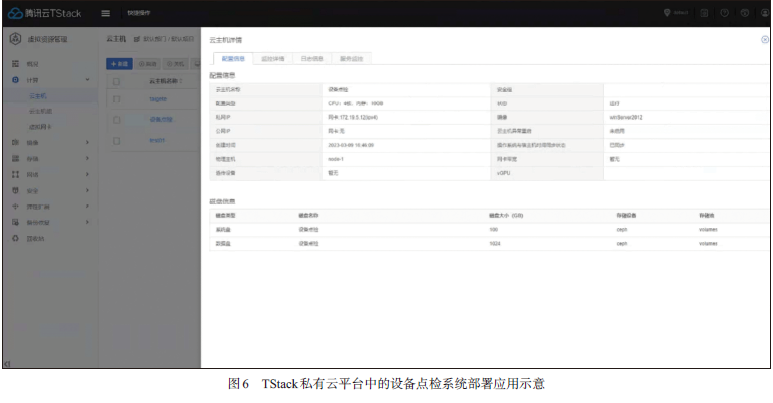Open the 概况 overview sidebar item
The height and width of the screenshot is (403, 773).
point(33,64)
